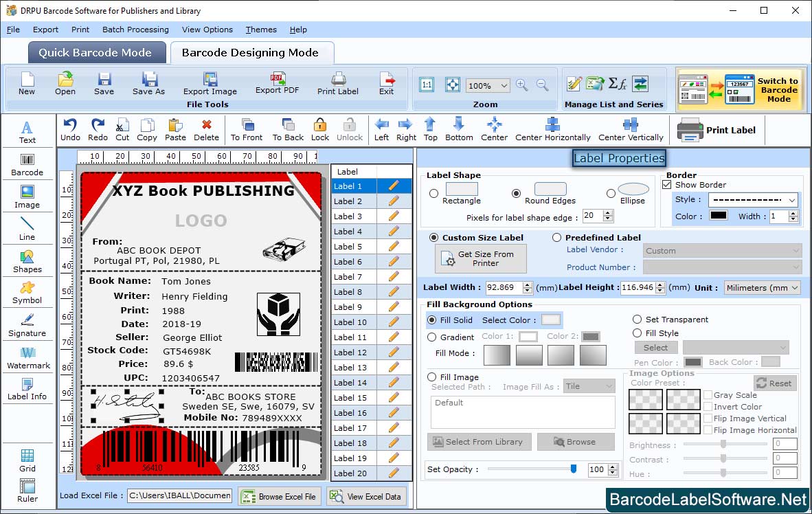The width and height of the screenshot is (812, 514).
Task: Align object to Bottom
Action: [x=459, y=130]
